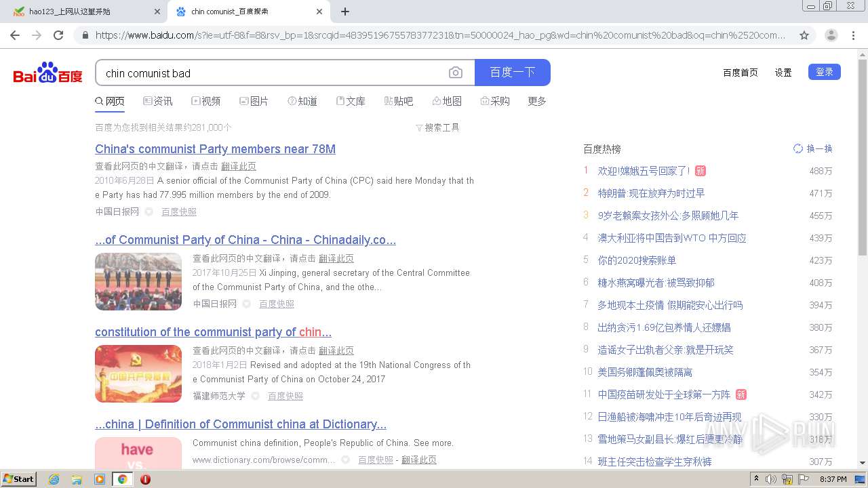
Task: Open 百度快照 for first result
Action: (179, 211)
